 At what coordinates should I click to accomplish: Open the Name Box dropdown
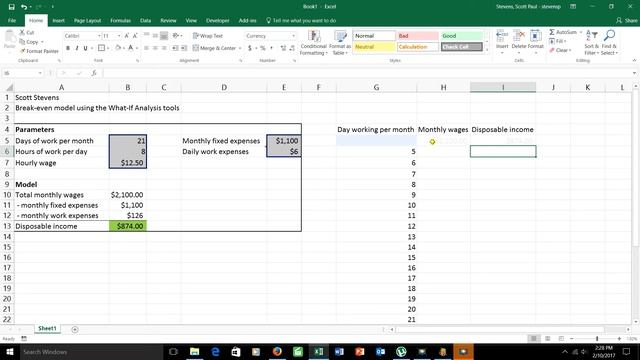[x=40, y=73]
